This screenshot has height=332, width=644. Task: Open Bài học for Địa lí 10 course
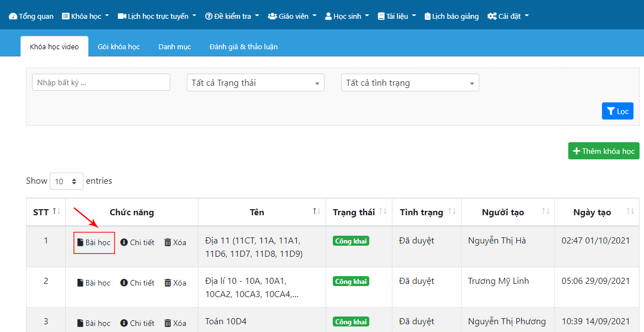(x=94, y=283)
